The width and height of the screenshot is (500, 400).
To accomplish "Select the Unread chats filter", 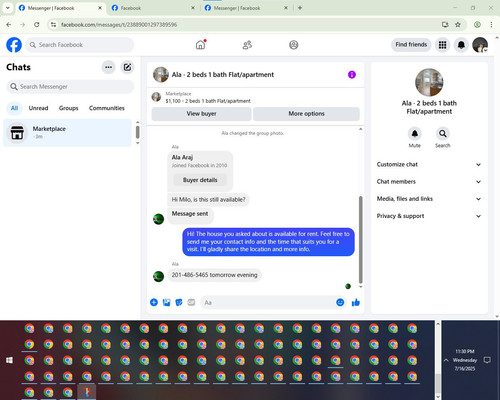I will 38,108.
